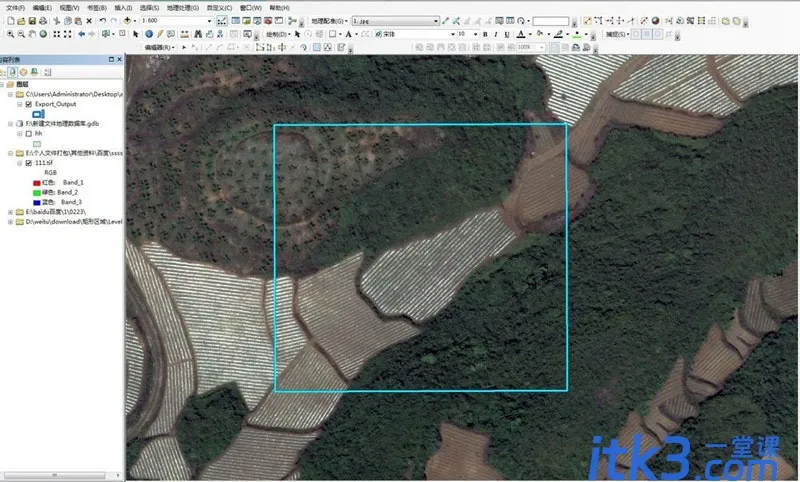800x482 pixels.
Task: Toggle bold text formatting
Action: tap(485, 34)
